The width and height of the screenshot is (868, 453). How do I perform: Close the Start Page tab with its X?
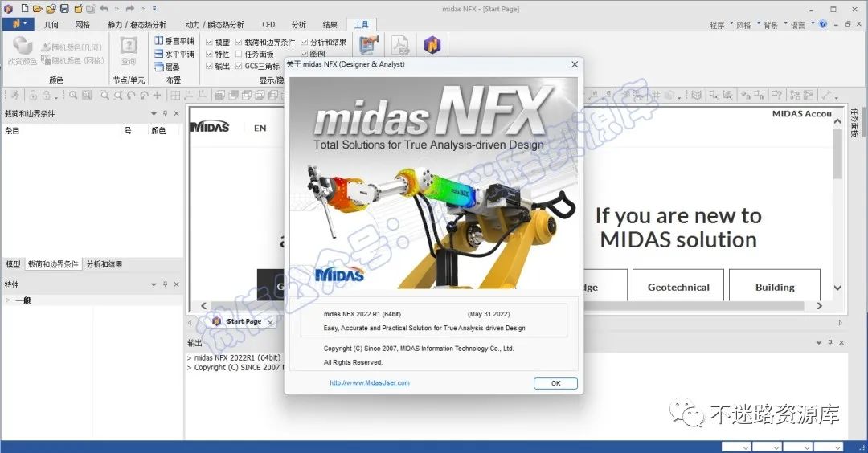[270, 322]
